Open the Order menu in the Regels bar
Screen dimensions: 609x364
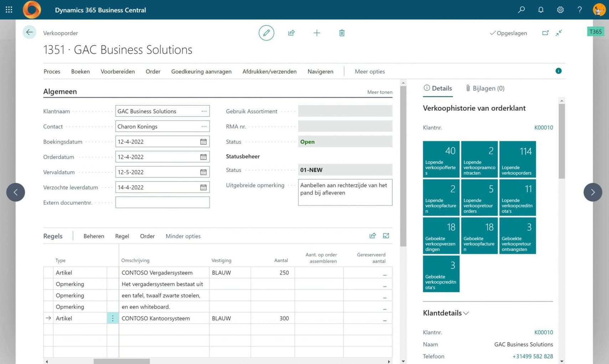(147, 236)
